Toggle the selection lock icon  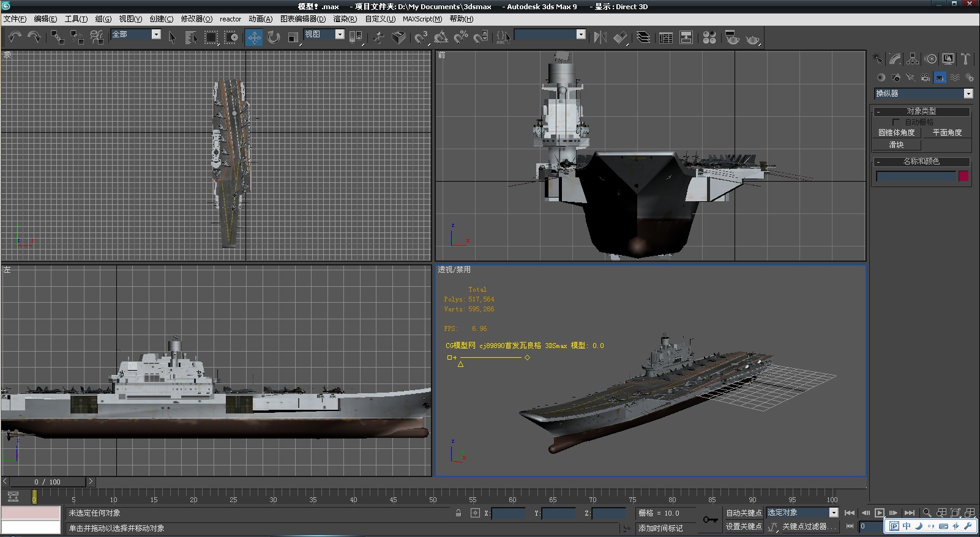point(458,513)
